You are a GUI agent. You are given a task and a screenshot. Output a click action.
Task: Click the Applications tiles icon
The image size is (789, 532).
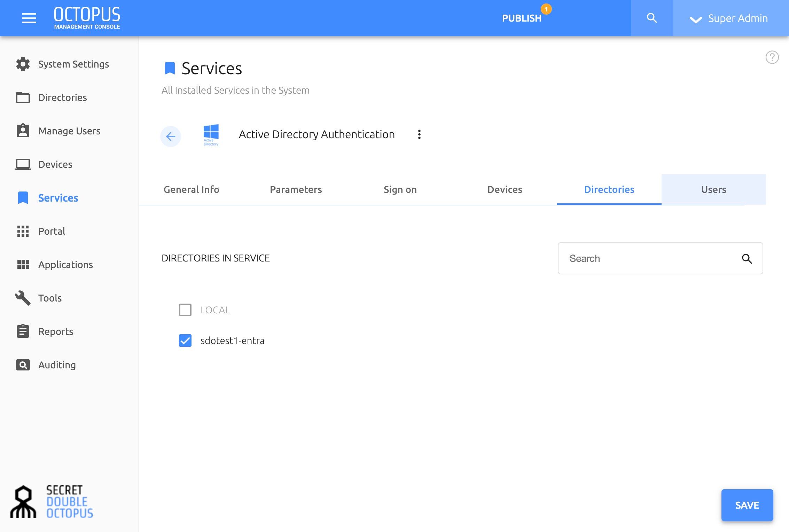pos(23,264)
